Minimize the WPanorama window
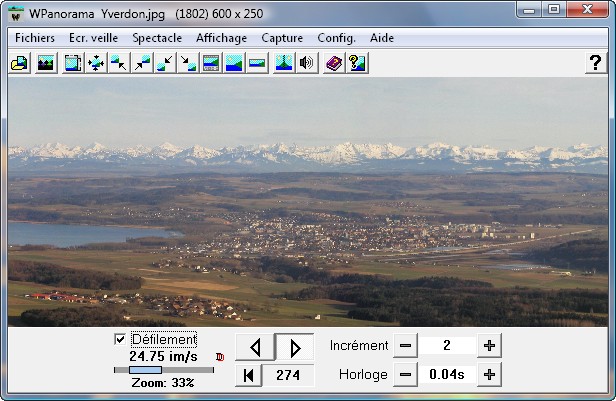The width and height of the screenshot is (616, 401). (x=529, y=9)
